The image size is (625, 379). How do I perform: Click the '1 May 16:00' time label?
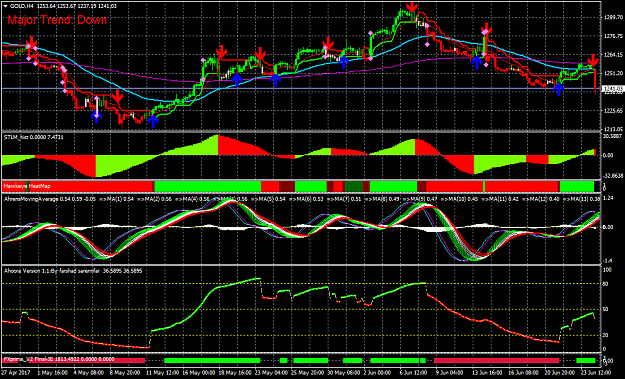tap(53, 373)
